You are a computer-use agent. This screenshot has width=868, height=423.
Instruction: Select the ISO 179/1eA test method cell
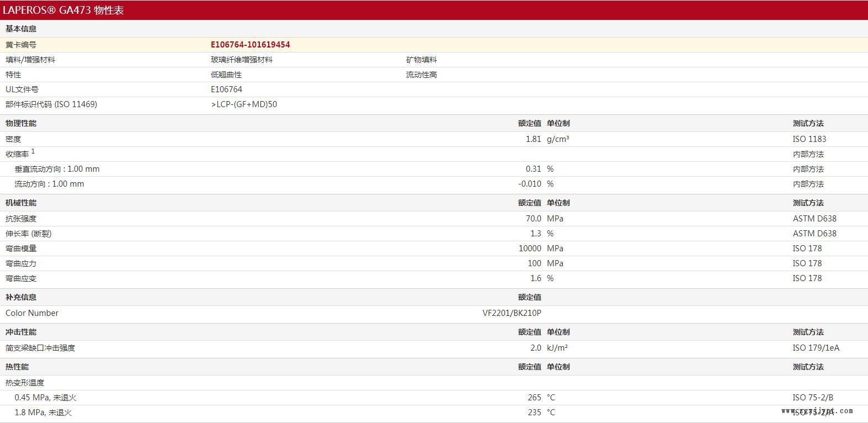[816, 348]
